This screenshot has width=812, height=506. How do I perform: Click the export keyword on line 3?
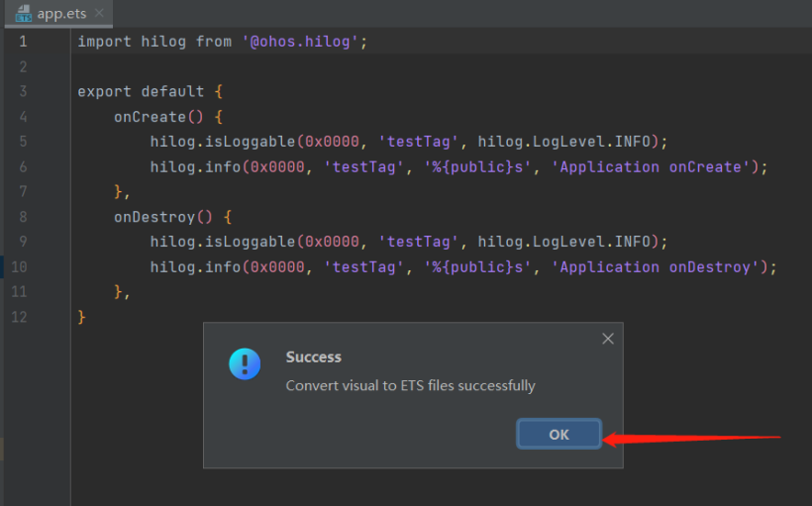click(x=105, y=91)
